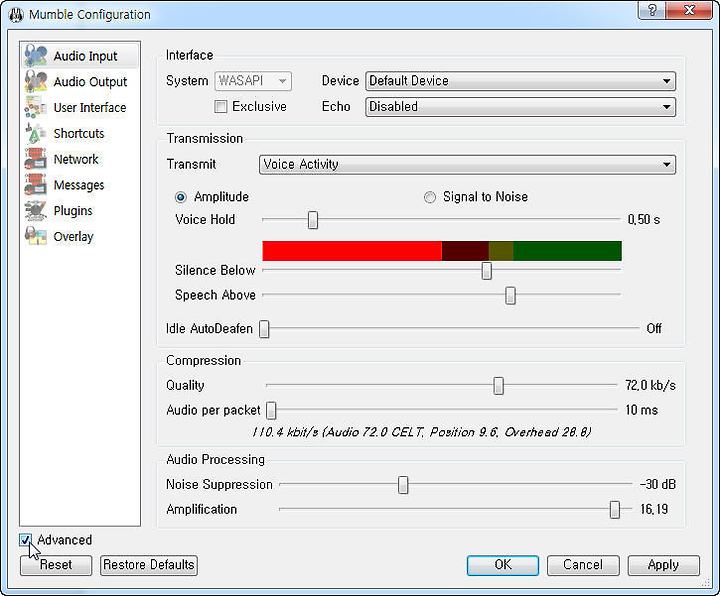720x596 pixels.
Task: Open Network settings page
Action: [x=80, y=159]
